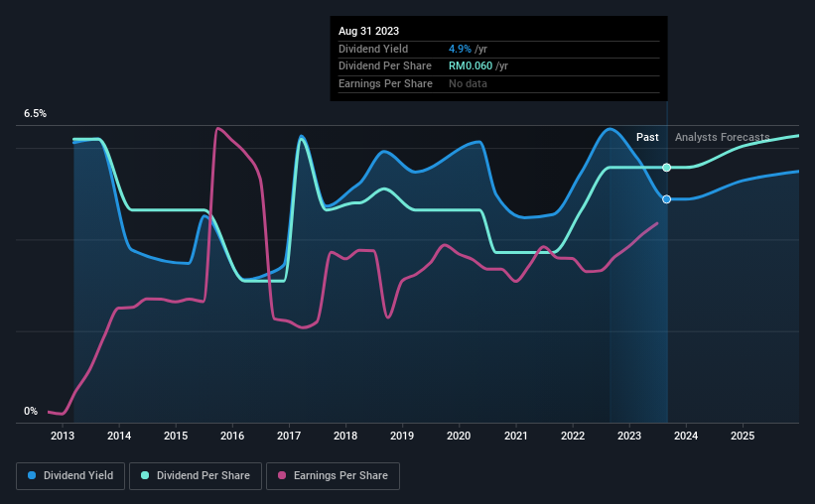Toggle the Dividend Yield legend button
Image resolution: width=815 pixels, height=504 pixels.
pyautogui.click(x=70, y=476)
